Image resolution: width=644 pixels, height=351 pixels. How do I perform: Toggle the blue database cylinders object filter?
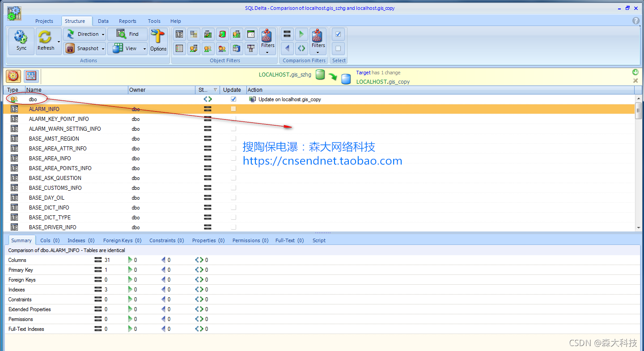(237, 48)
